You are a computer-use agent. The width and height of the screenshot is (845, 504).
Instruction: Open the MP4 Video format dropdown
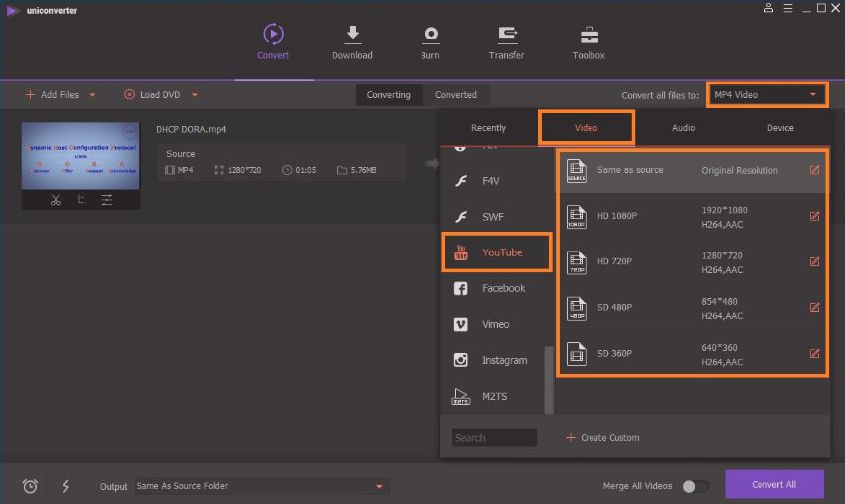click(x=766, y=95)
